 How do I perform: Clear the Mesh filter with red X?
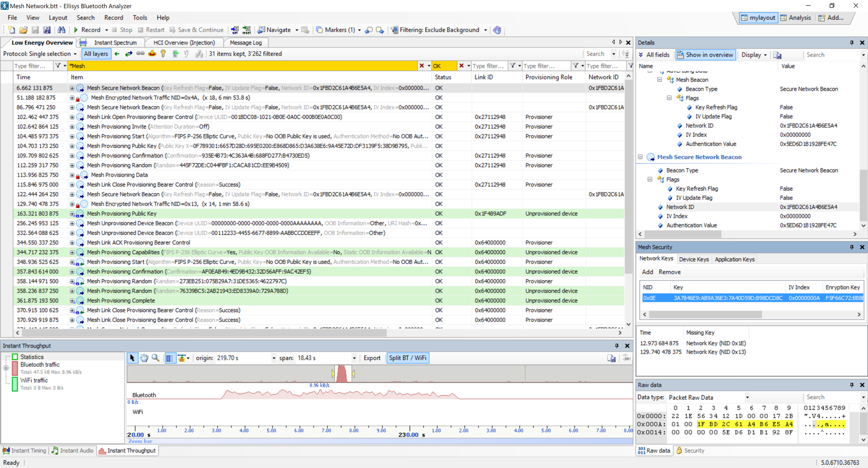422,66
